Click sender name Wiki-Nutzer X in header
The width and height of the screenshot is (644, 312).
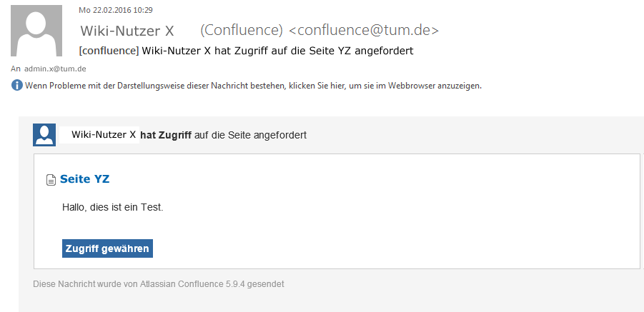click(x=127, y=31)
